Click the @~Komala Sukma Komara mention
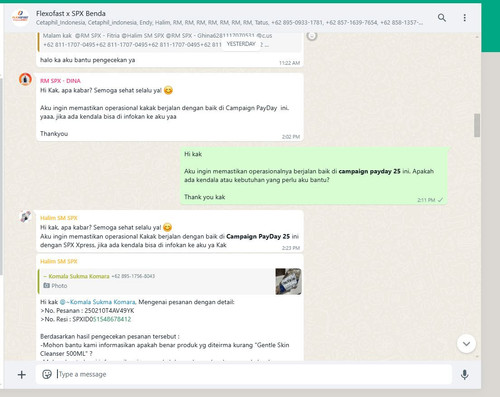 pyautogui.click(x=98, y=302)
